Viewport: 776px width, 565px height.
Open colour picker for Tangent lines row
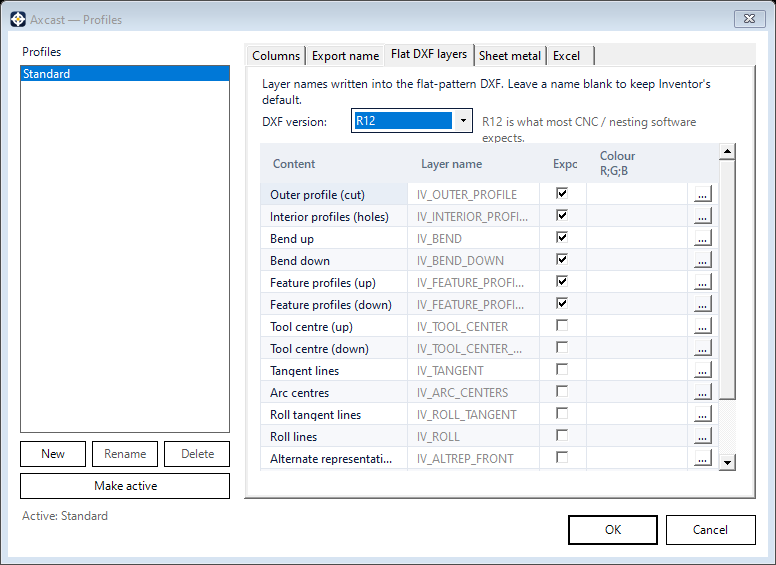702,370
